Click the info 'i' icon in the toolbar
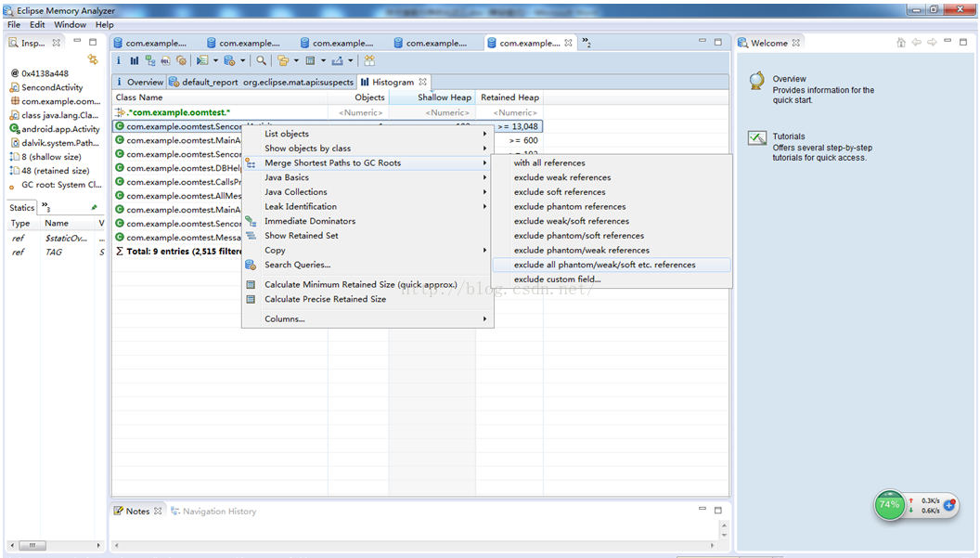 click(120, 60)
